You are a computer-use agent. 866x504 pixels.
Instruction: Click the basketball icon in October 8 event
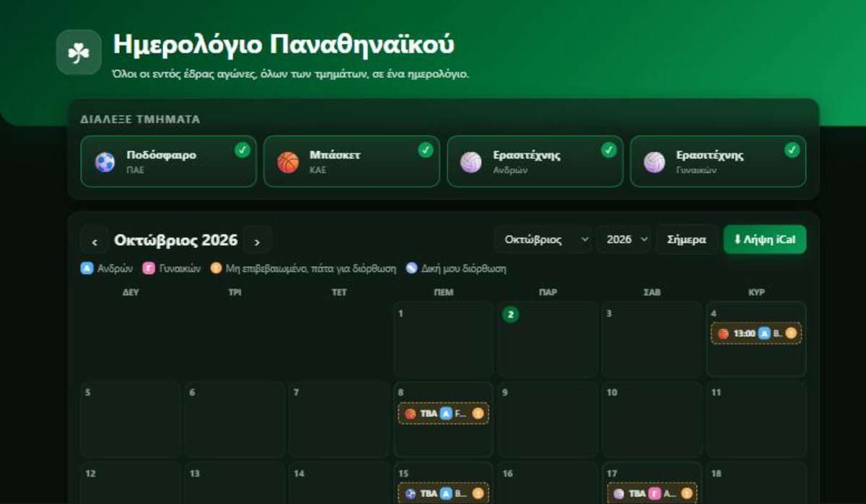(411, 414)
